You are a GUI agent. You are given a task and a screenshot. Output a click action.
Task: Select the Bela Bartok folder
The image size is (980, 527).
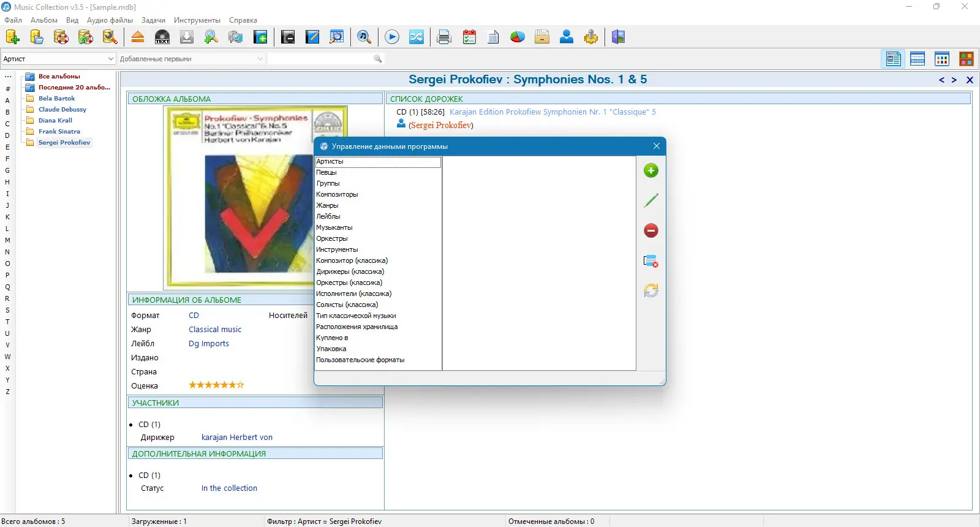point(56,99)
